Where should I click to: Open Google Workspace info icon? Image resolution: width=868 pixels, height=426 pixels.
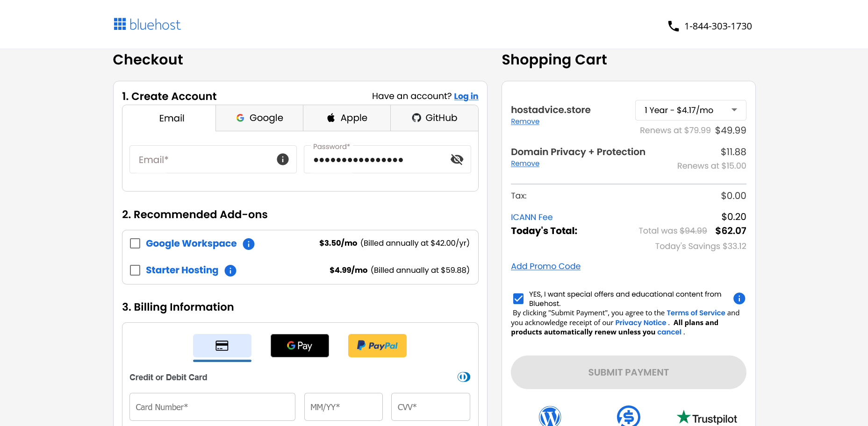tap(249, 244)
